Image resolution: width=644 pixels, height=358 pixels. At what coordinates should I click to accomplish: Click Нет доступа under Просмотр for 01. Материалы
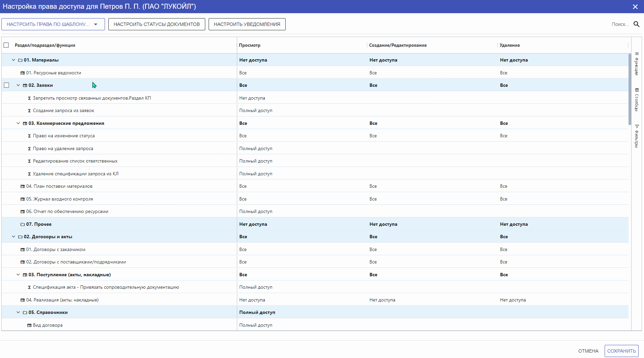click(253, 60)
